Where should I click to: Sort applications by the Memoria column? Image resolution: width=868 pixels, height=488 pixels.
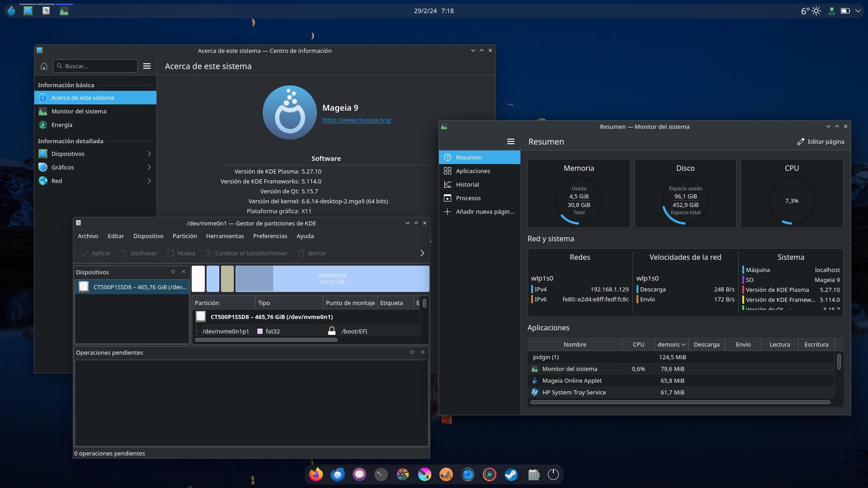coord(671,344)
